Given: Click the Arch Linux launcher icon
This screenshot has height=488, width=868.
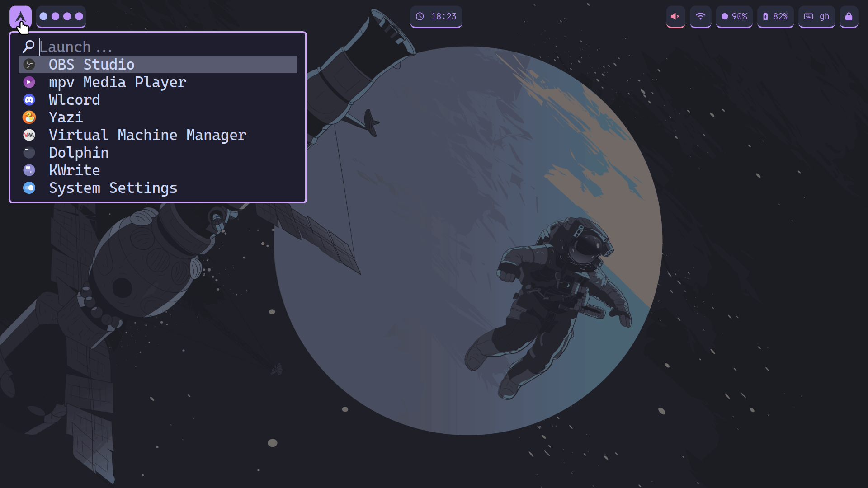Looking at the screenshot, I should (x=20, y=17).
